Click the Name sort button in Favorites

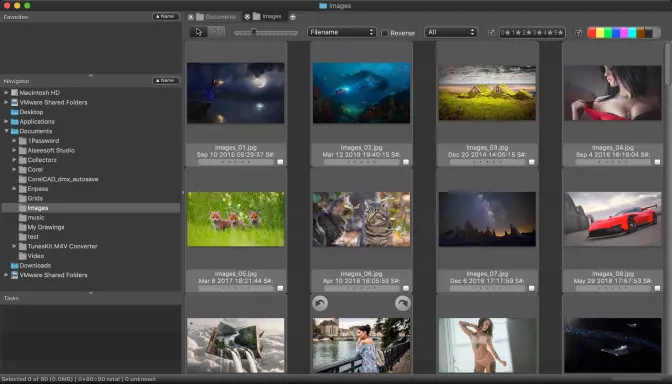click(165, 16)
